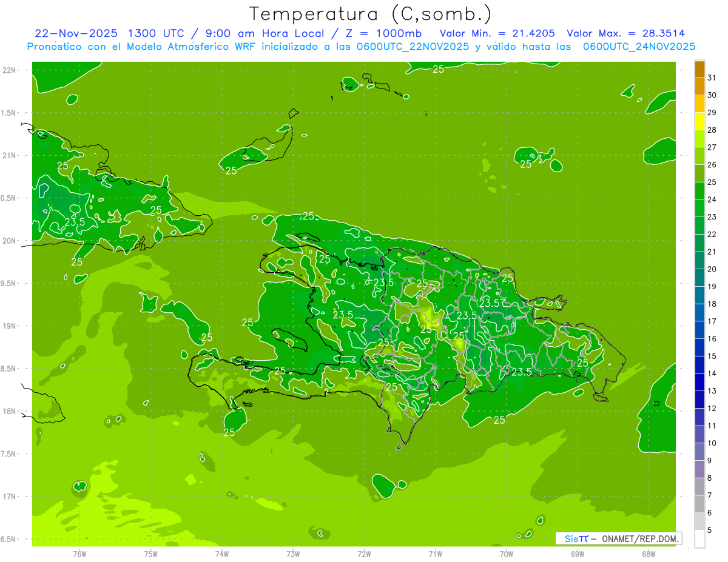Click the "SisTT - ONAMET/REP.DOM." credit label
The width and height of the screenshot is (728, 562).
[619, 538]
